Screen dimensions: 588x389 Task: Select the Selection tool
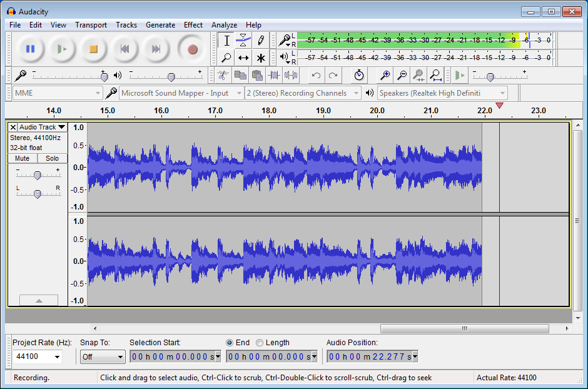coord(226,40)
